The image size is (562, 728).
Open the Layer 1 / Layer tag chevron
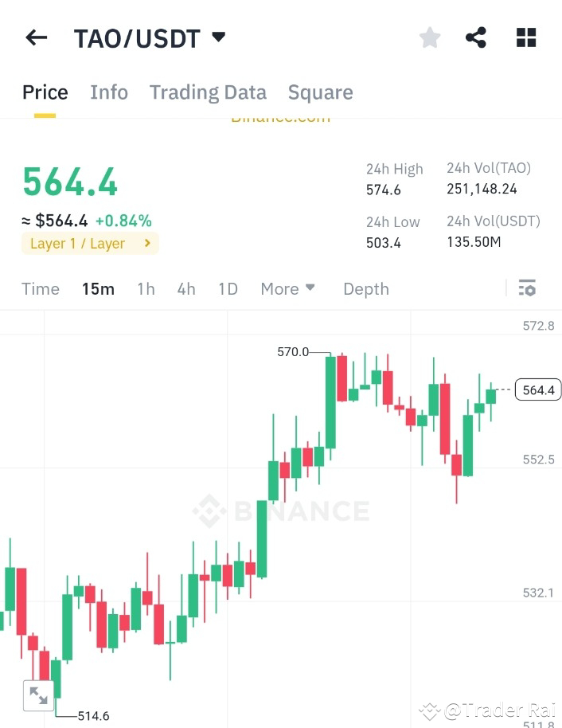(146, 243)
